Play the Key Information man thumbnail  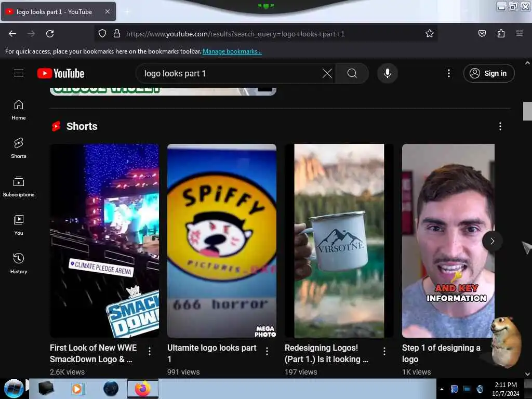click(448, 241)
